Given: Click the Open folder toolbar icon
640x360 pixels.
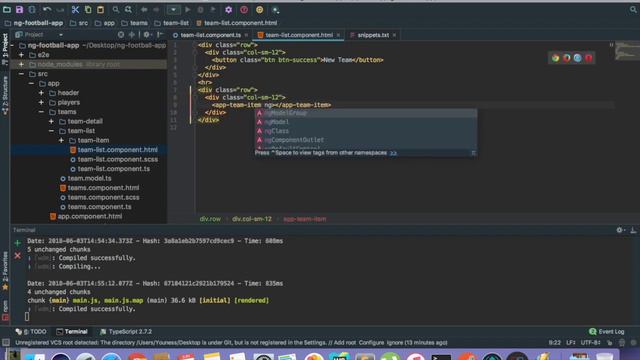Looking at the screenshot, I should 7,9.
